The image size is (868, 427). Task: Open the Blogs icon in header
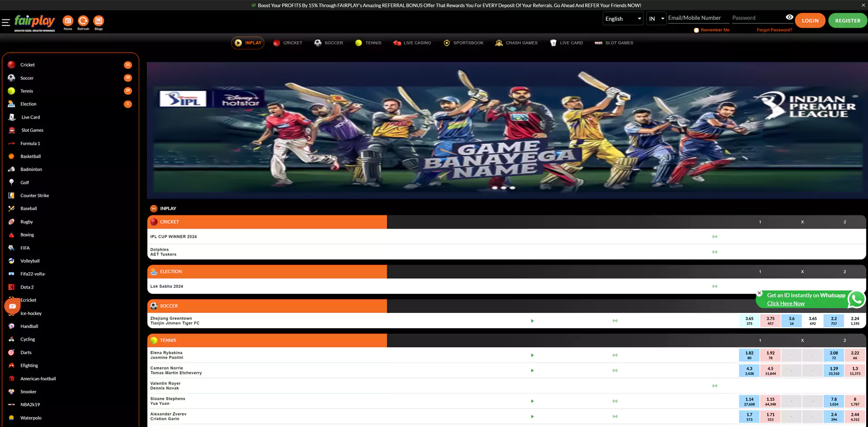pos(98,21)
